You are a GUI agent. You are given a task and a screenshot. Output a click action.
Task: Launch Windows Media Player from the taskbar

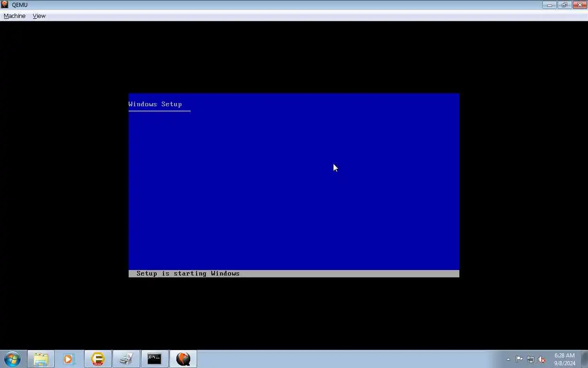pos(69,359)
